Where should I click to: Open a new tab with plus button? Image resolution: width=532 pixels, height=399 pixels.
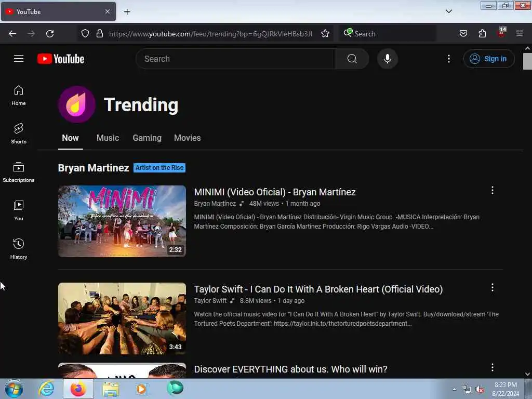(127, 11)
